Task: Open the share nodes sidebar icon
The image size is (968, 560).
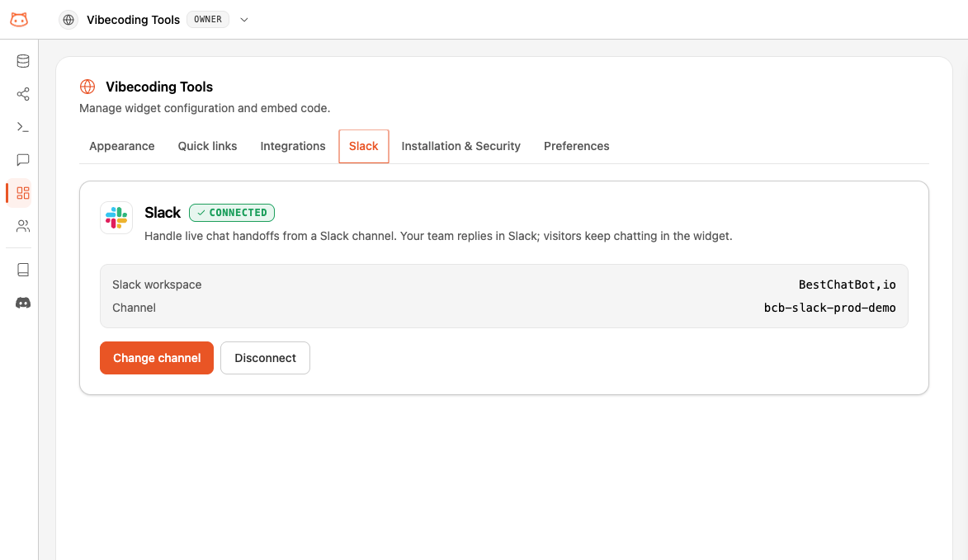Action: pyautogui.click(x=23, y=94)
